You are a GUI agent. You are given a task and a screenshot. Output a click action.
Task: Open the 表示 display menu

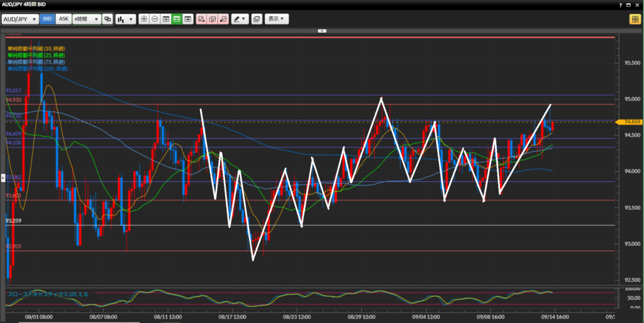point(277,19)
